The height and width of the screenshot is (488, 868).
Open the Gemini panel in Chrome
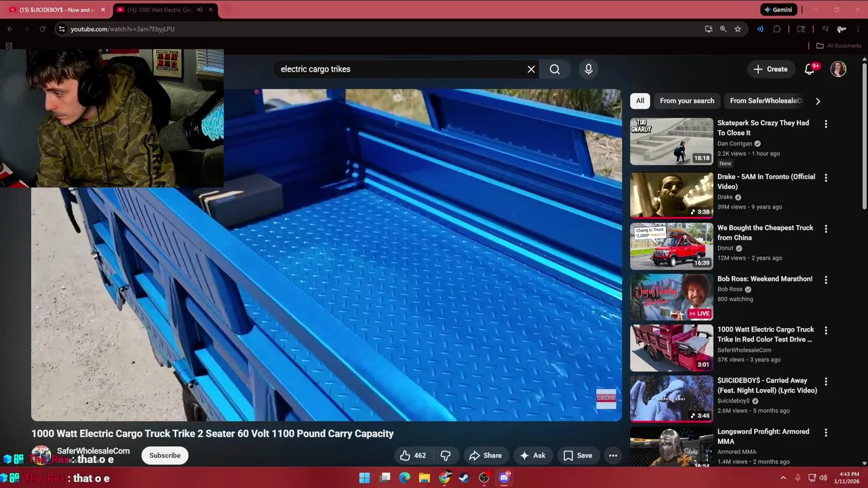pyautogui.click(x=778, y=9)
